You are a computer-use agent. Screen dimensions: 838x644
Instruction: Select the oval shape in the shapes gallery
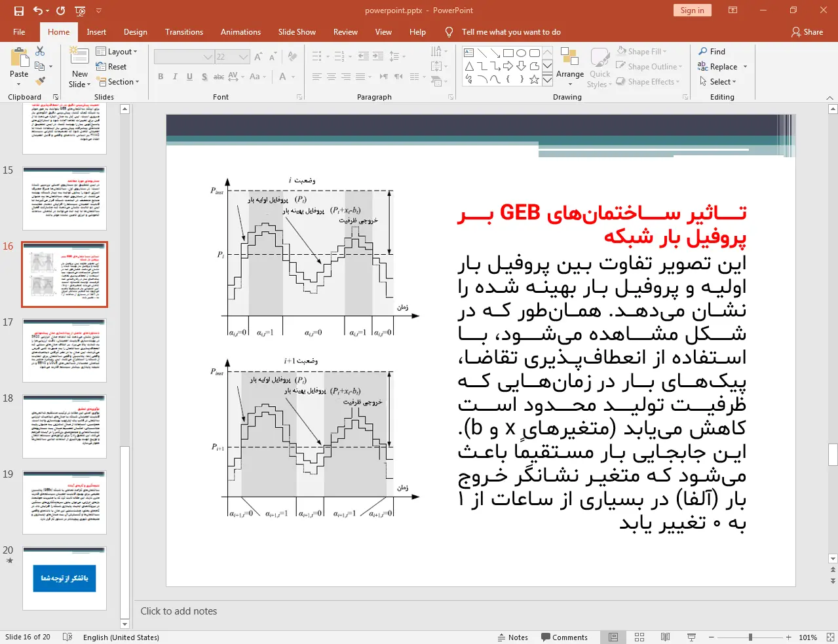coord(521,53)
